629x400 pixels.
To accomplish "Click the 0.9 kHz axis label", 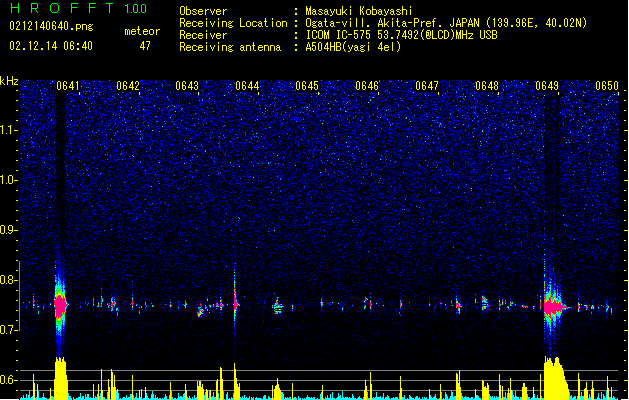I will point(9,230).
